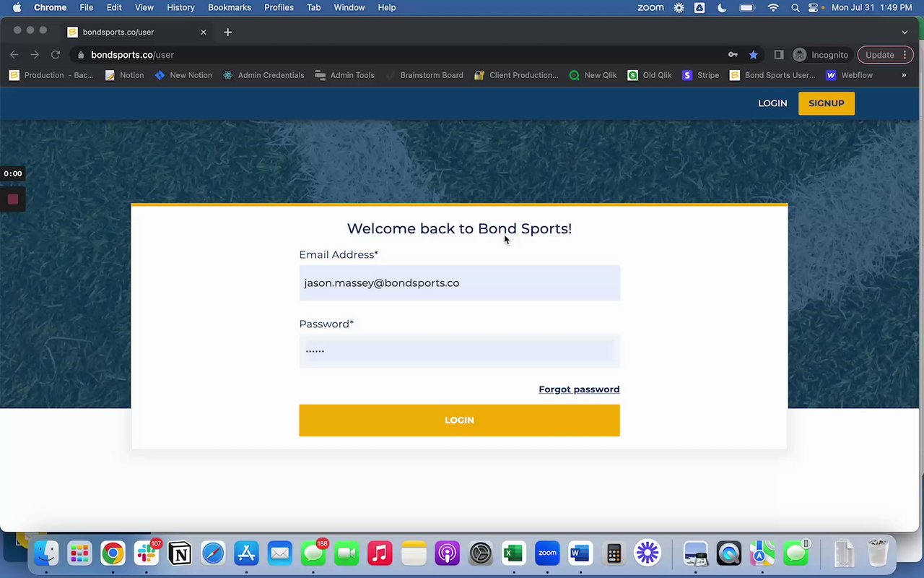
Task: Open the Window menu
Action: pos(349,7)
